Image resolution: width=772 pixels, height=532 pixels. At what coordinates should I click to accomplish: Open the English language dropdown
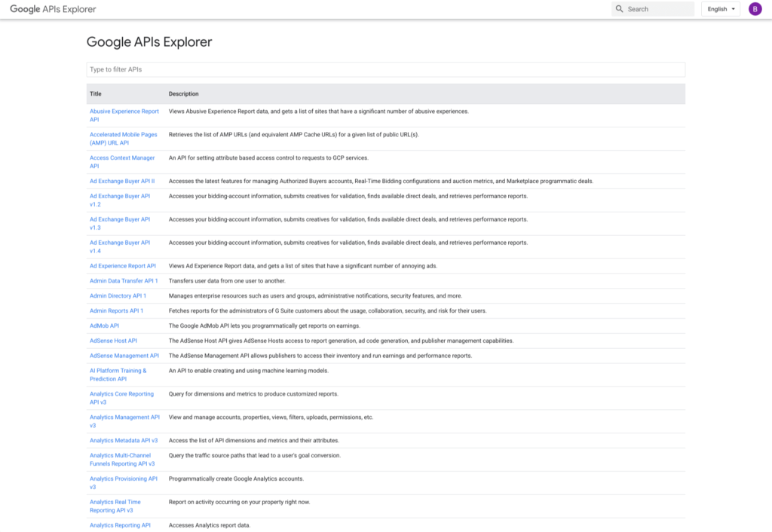point(721,9)
